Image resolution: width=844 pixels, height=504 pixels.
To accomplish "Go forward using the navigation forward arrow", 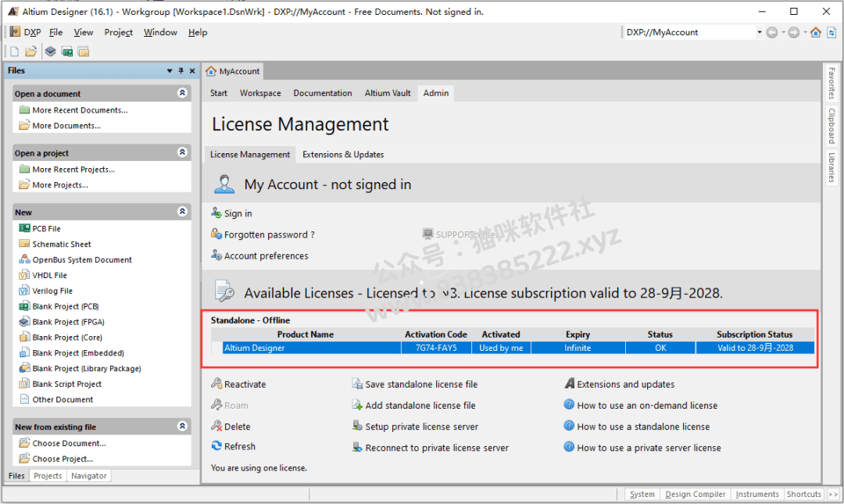I will point(794,32).
